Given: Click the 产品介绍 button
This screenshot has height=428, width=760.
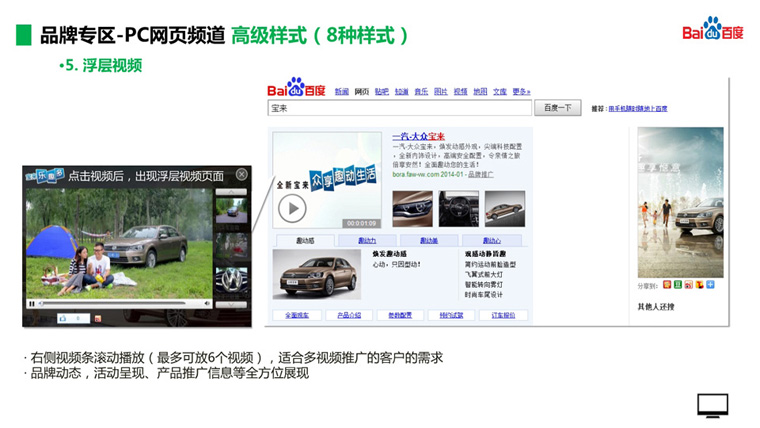Looking at the screenshot, I should click(349, 315).
